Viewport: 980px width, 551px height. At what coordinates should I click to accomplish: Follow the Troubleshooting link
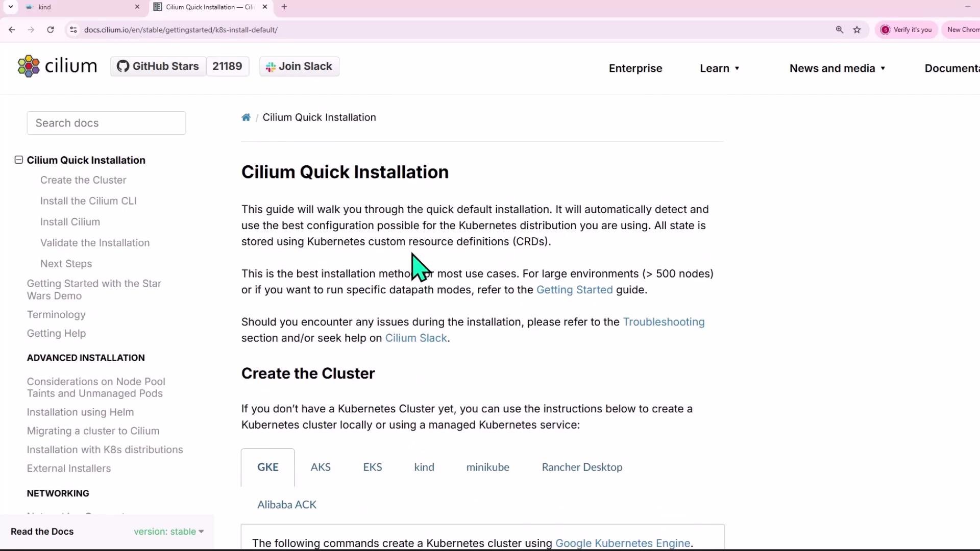point(664,322)
